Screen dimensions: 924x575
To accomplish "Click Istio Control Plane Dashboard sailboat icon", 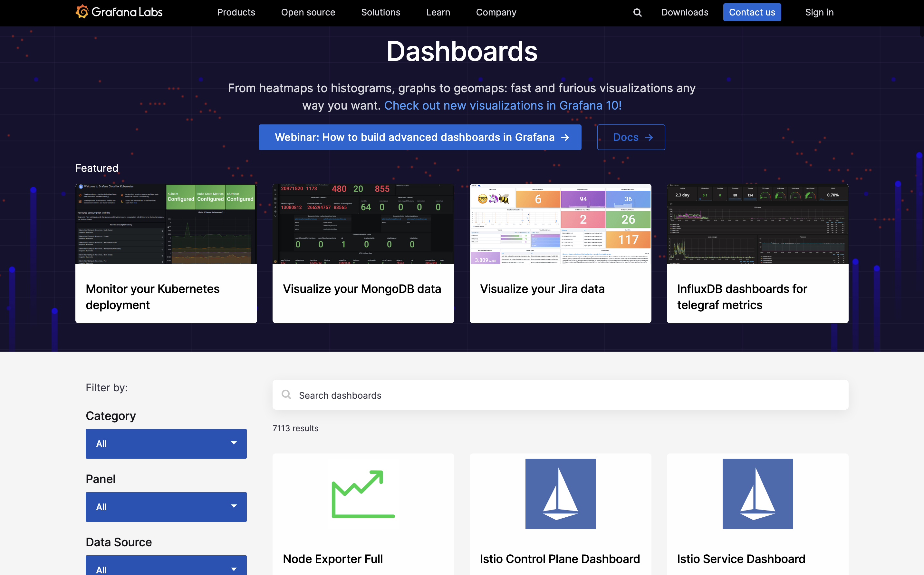I will click(560, 494).
